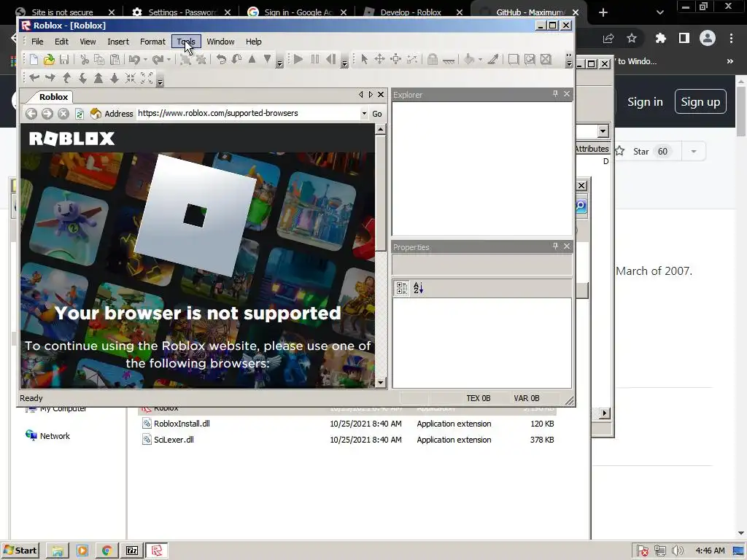Click the camera tilt up icon

point(66,78)
